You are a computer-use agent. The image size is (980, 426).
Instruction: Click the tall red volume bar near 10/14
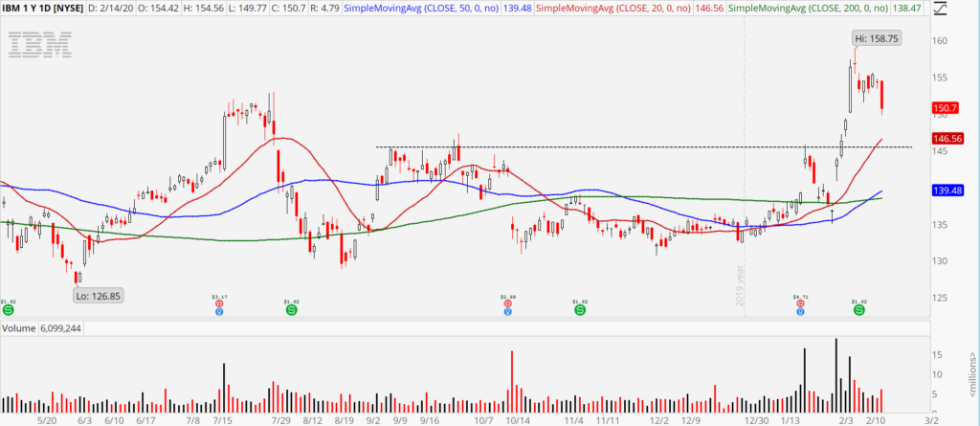click(x=513, y=382)
